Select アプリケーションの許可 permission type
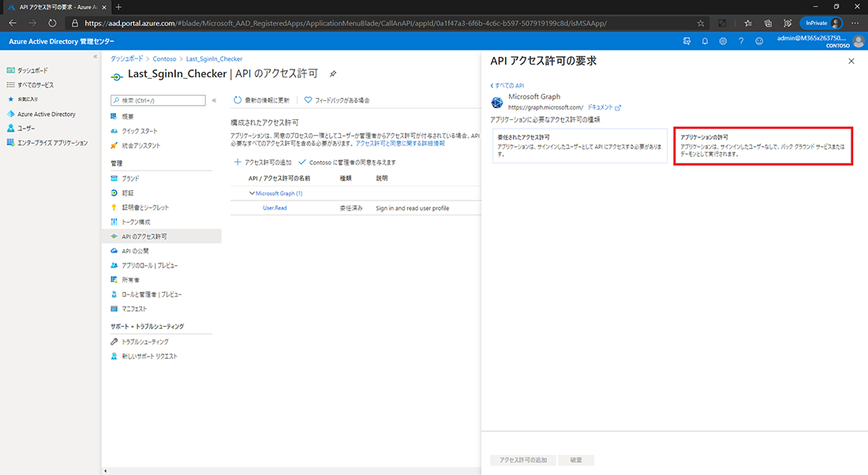Image resolution: width=868 pixels, height=475 pixels. point(763,145)
